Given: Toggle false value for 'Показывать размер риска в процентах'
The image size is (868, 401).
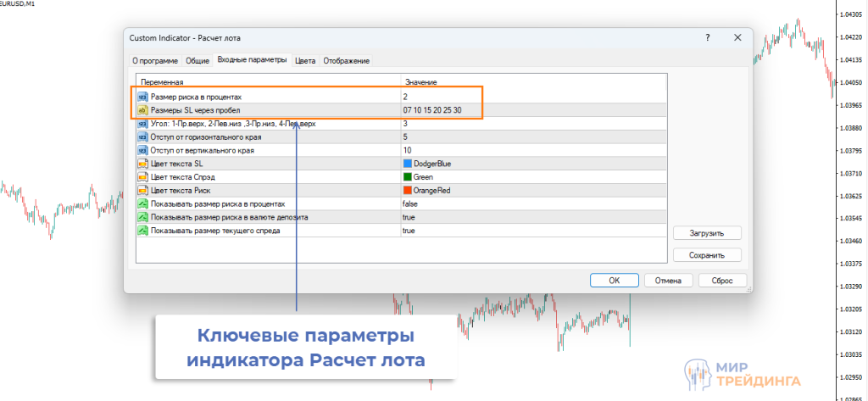Looking at the screenshot, I should 410,204.
